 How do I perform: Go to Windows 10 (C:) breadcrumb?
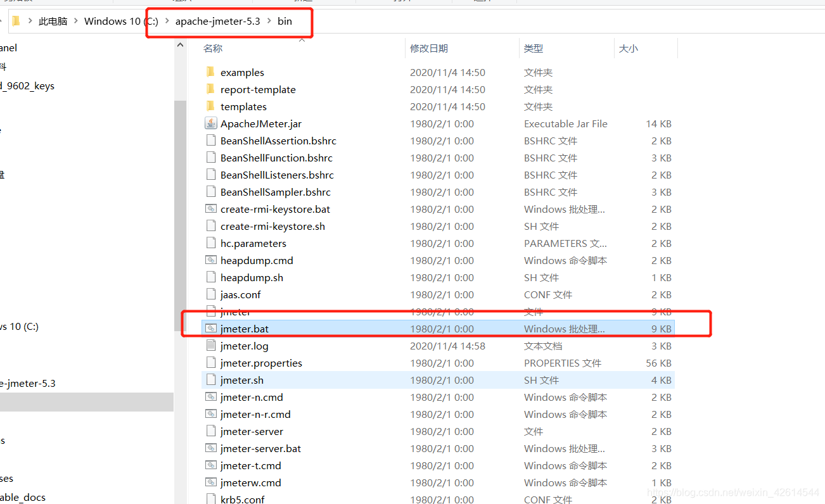click(121, 21)
